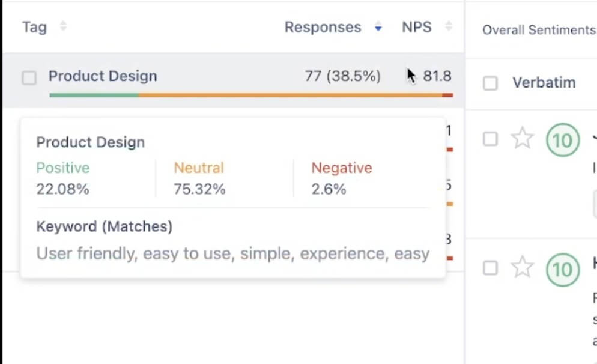
Task: Click the Responses column header text
Action: (x=323, y=27)
